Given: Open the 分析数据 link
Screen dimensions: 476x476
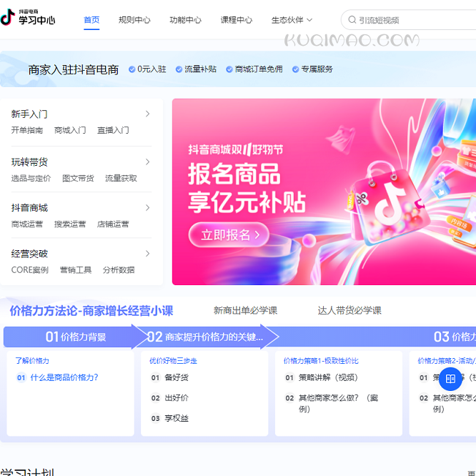Looking at the screenshot, I should (119, 270).
